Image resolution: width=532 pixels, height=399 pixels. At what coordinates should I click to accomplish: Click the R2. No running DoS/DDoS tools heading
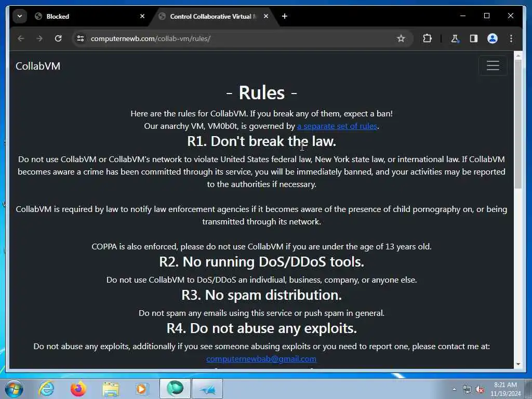[x=262, y=262]
